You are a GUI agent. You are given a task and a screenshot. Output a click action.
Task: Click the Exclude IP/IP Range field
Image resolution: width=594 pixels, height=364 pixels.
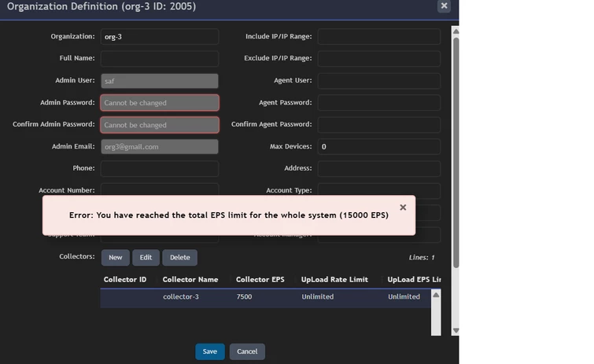379,59
